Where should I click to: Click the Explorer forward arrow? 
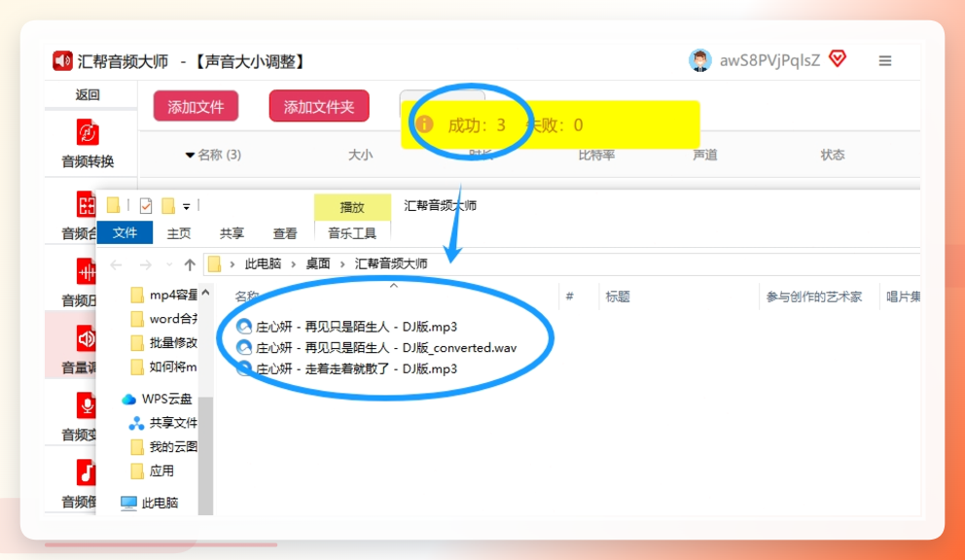(x=145, y=264)
